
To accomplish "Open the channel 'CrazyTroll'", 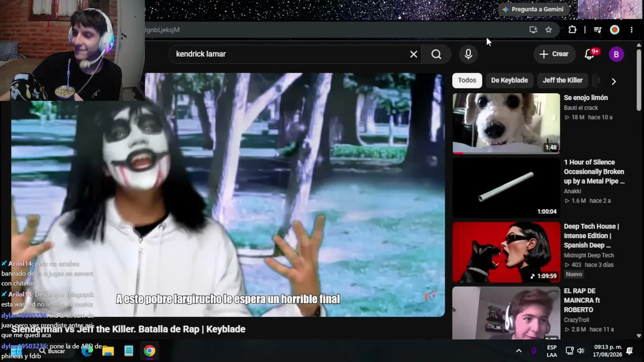I will pos(576,320).
